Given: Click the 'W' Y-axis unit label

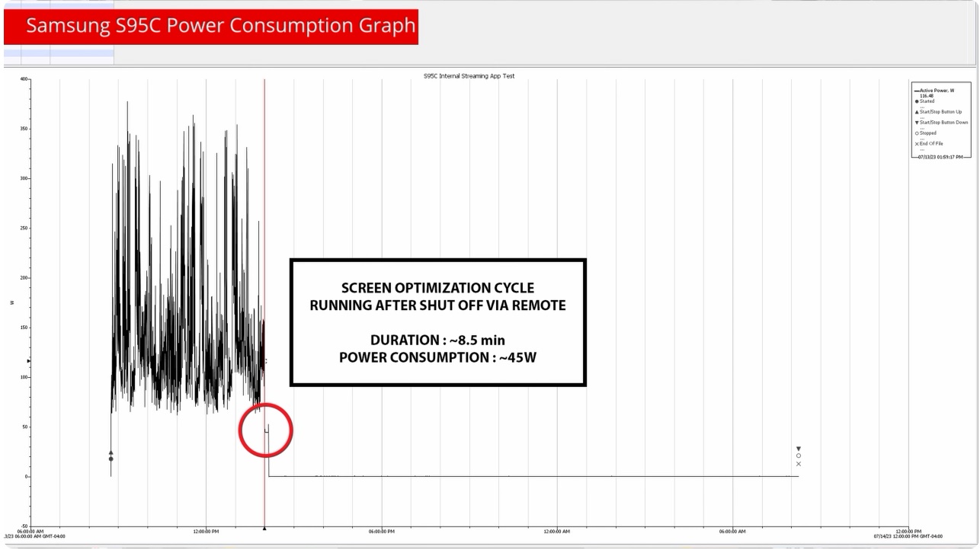Looking at the screenshot, I should point(11,303).
